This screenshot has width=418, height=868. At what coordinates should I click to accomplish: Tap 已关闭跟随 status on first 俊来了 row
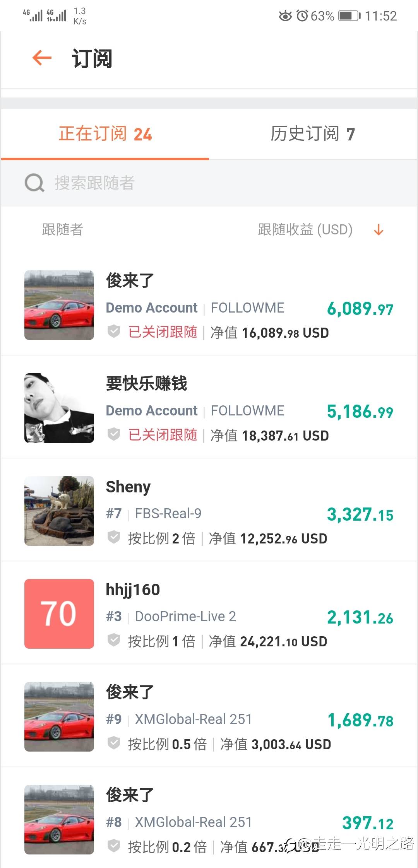pyautogui.click(x=163, y=332)
